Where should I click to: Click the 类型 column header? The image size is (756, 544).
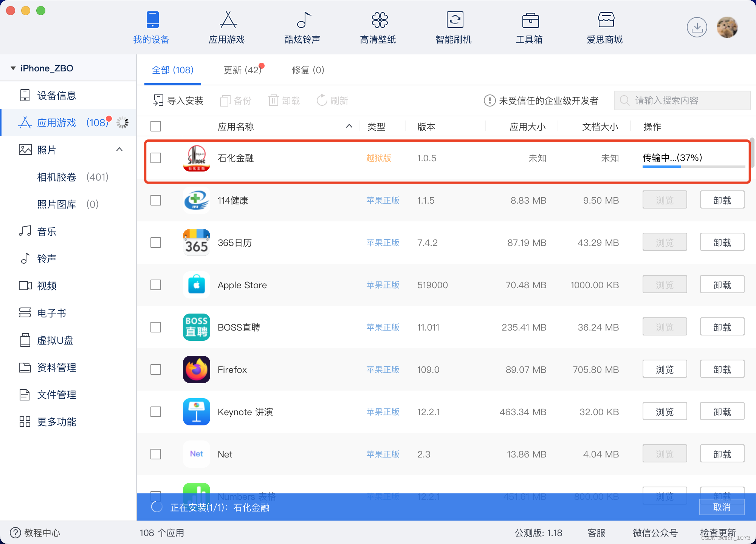coord(376,127)
